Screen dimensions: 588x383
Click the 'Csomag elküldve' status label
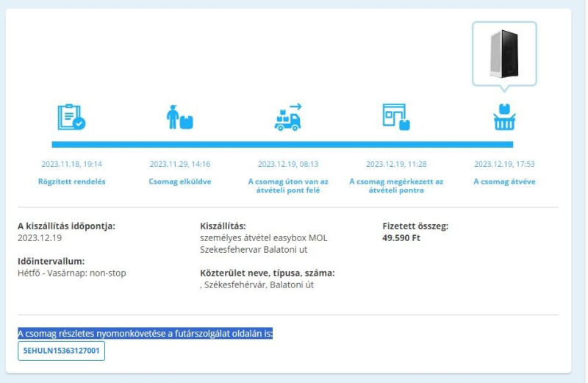coord(180,182)
